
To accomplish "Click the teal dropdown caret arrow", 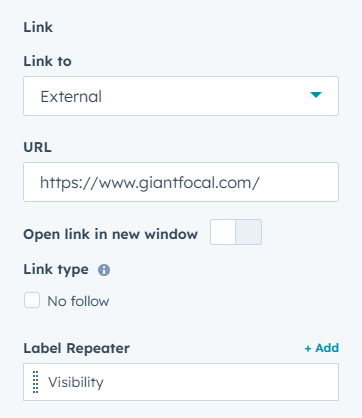I will click(x=316, y=95).
